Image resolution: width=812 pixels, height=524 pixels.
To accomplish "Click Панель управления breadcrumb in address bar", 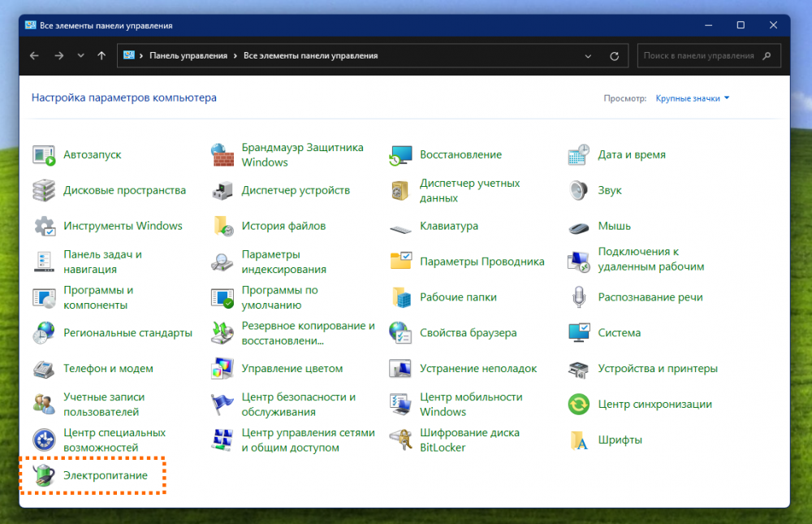I will point(188,56).
